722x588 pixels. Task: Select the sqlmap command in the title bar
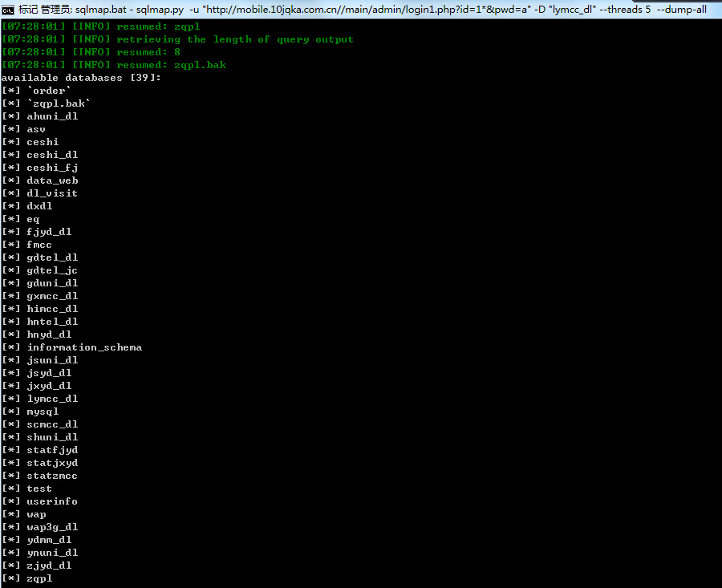(x=391, y=9)
